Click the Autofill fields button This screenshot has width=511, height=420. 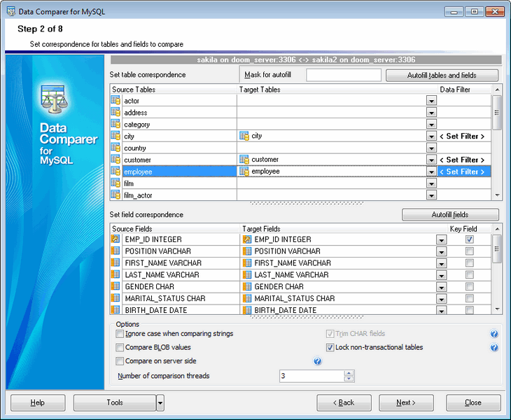point(450,215)
